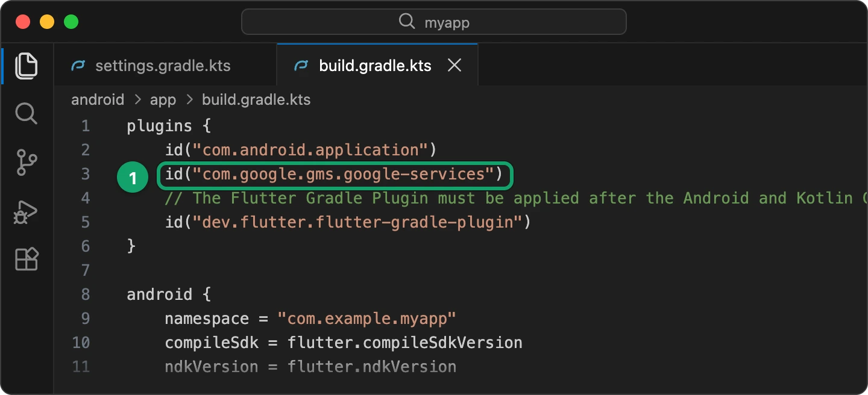868x395 pixels.
Task: Click flutter.ndkVersion on line 11
Action: tap(371, 367)
